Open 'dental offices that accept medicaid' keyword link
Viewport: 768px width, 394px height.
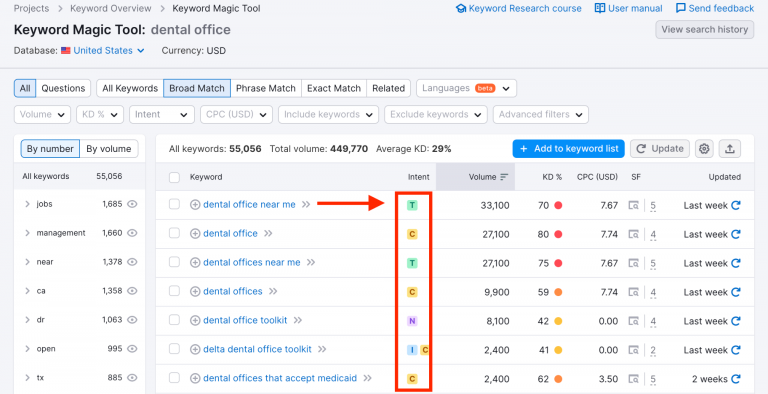pyautogui.click(x=280, y=378)
